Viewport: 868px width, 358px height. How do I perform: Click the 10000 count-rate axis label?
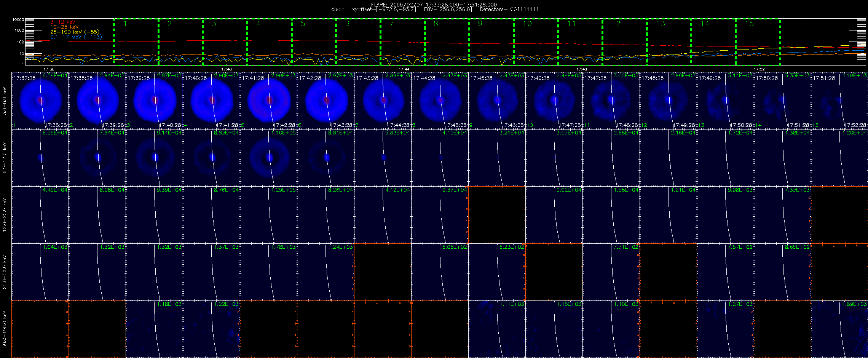click(18, 19)
